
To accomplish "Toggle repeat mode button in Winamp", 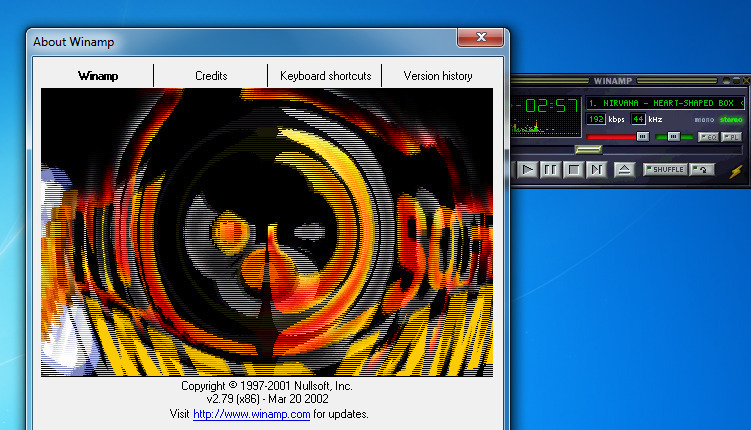I will [x=702, y=170].
